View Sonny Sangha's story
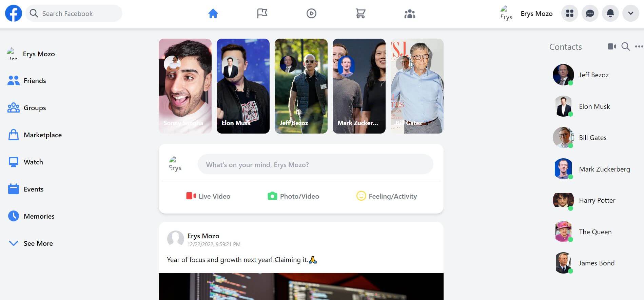The image size is (644, 300). 185,86
